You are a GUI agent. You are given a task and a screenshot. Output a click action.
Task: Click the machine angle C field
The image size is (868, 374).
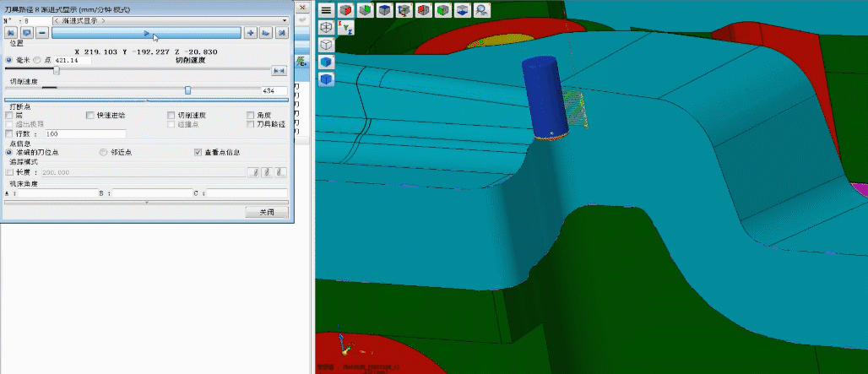pyautogui.click(x=247, y=193)
